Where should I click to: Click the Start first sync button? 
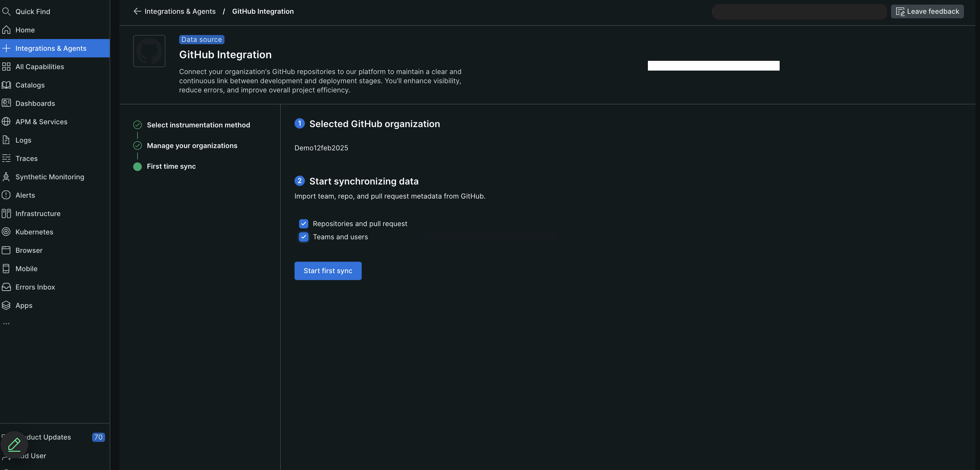pos(328,271)
